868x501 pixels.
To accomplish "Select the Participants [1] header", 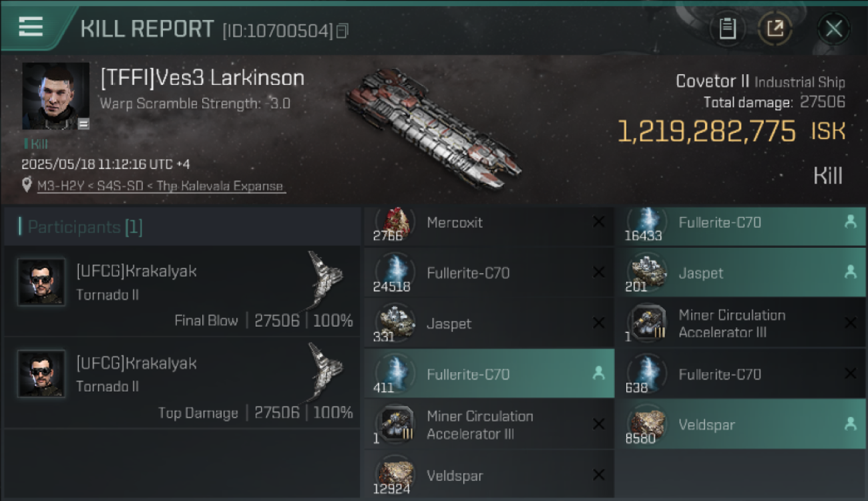I will point(182,226).
